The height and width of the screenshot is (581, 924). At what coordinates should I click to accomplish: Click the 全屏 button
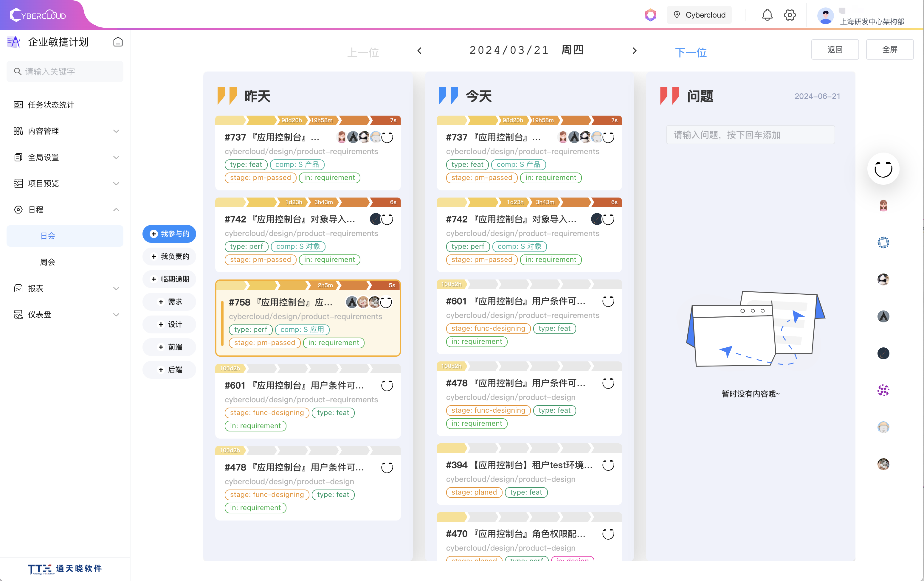[889, 49]
